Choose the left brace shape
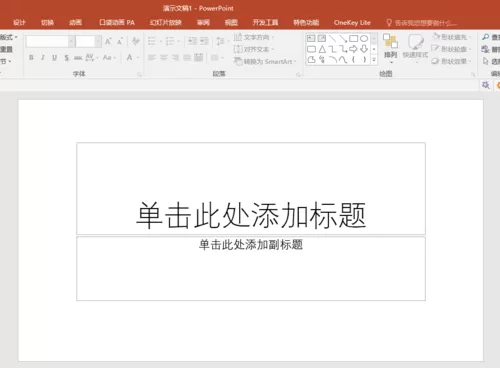 354,60
